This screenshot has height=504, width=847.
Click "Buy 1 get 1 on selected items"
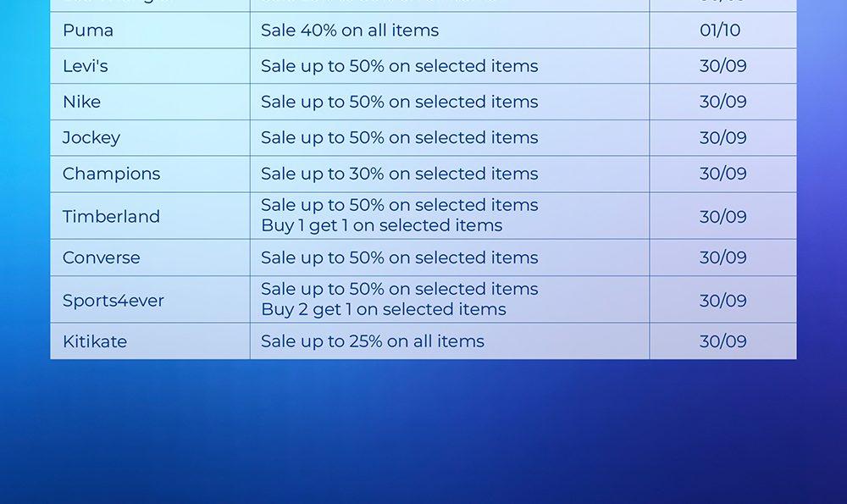click(381, 226)
